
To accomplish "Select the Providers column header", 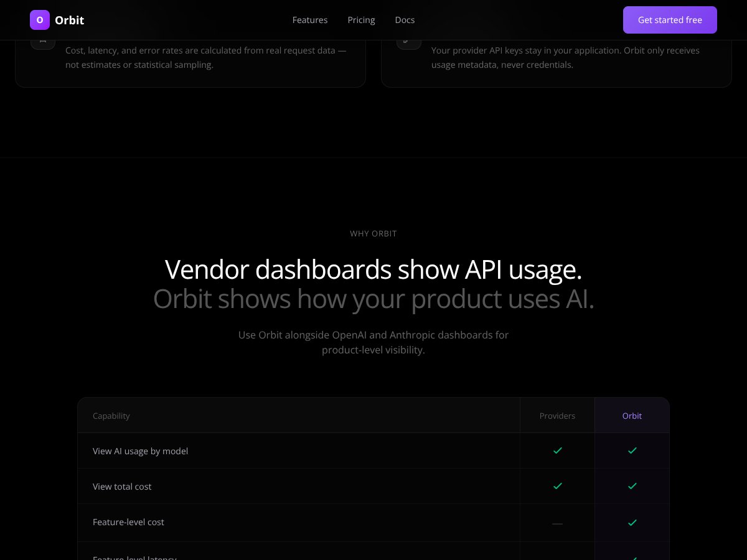I will coord(557,415).
